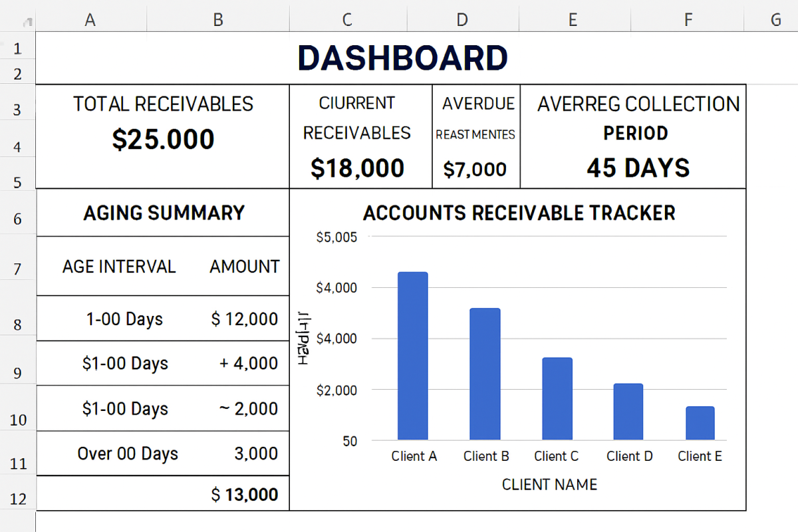Image resolution: width=798 pixels, height=532 pixels.
Task: Click the Client A bar in chart
Action: click(x=412, y=356)
